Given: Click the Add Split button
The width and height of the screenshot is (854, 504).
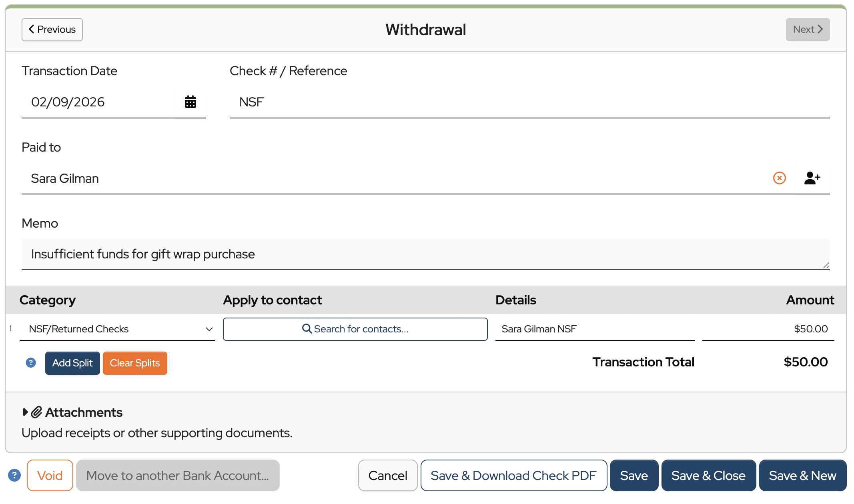Looking at the screenshot, I should [72, 363].
